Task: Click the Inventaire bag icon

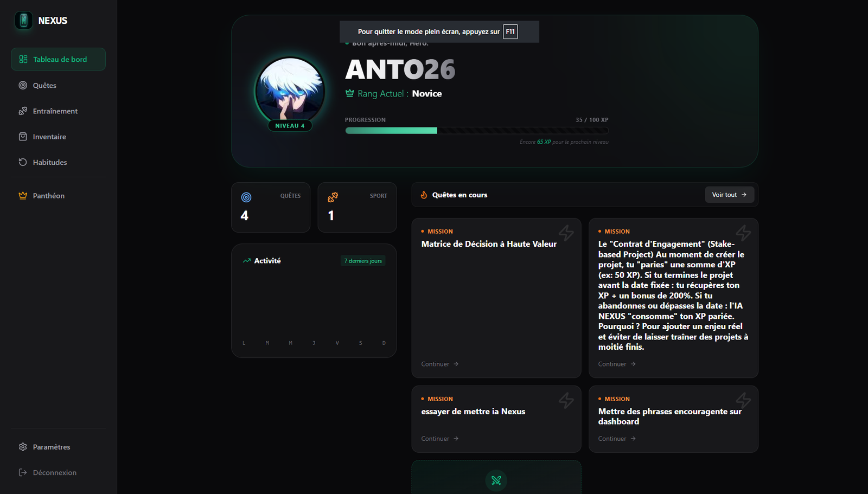Action: [22, 137]
